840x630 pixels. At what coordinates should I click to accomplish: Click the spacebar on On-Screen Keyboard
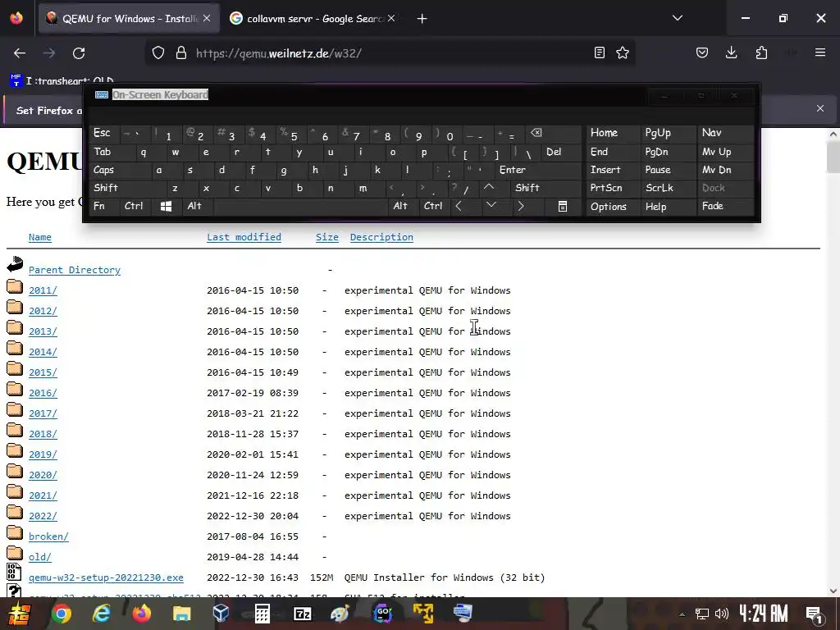click(x=300, y=206)
